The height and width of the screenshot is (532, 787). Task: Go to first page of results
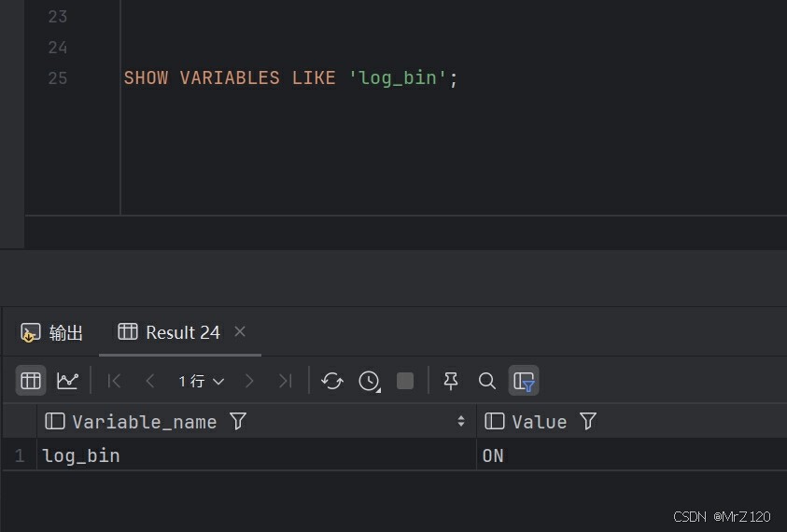point(115,381)
